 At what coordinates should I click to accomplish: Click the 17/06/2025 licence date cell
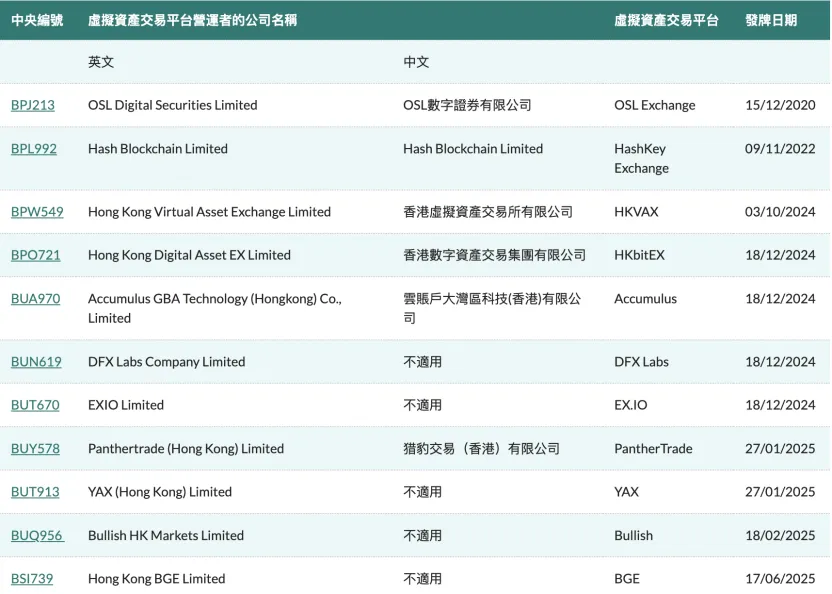pos(780,579)
